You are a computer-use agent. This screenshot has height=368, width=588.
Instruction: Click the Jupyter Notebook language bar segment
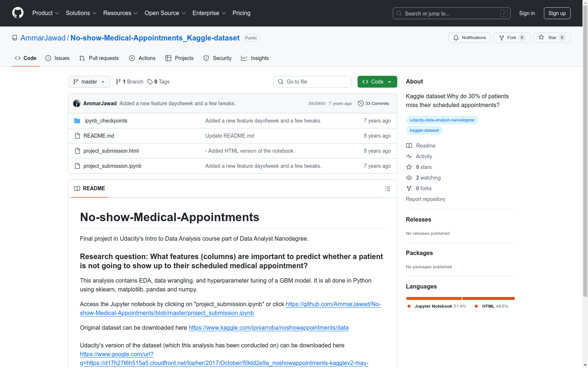coord(434,298)
